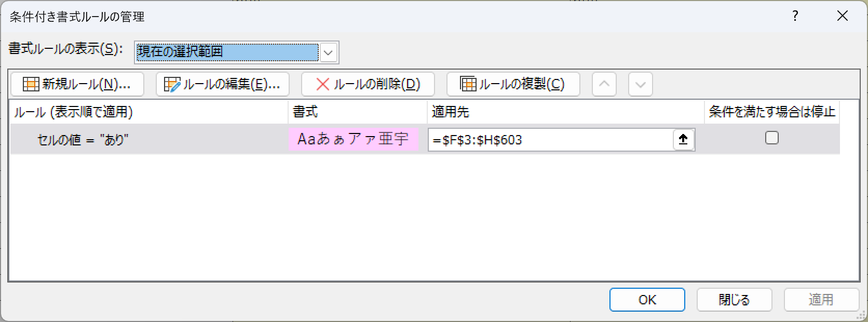Move the rule up with the up chevron

(x=604, y=84)
